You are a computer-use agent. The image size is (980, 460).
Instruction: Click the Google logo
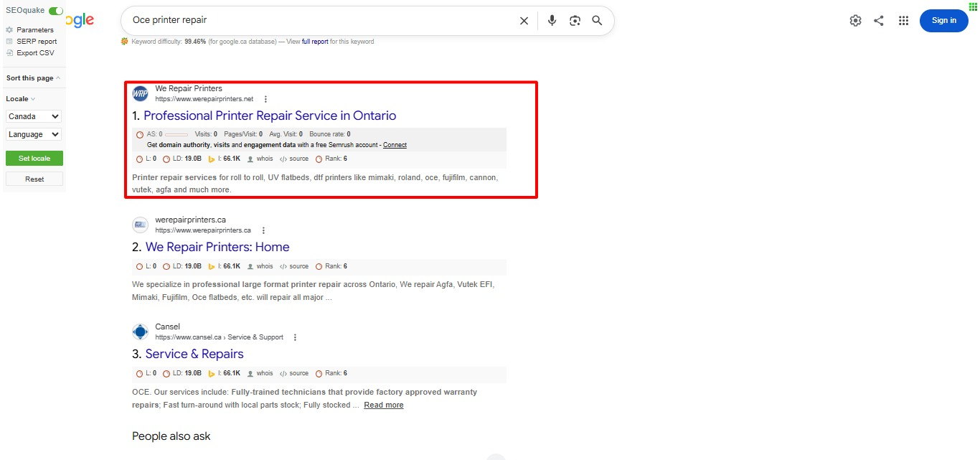coord(80,20)
